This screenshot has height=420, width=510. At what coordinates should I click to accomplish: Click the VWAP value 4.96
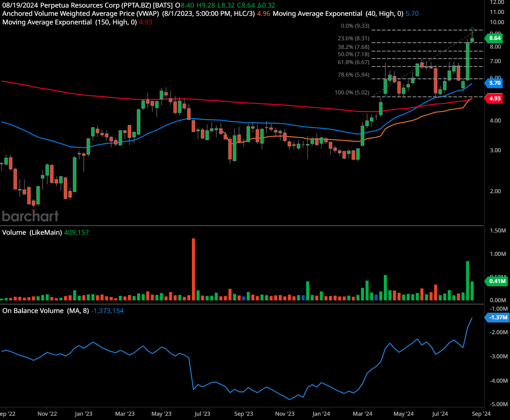click(264, 14)
